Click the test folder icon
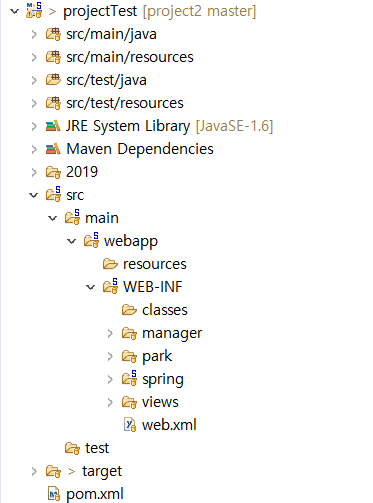This screenshot has height=503, width=373. pyautogui.click(x=72, y=449)
